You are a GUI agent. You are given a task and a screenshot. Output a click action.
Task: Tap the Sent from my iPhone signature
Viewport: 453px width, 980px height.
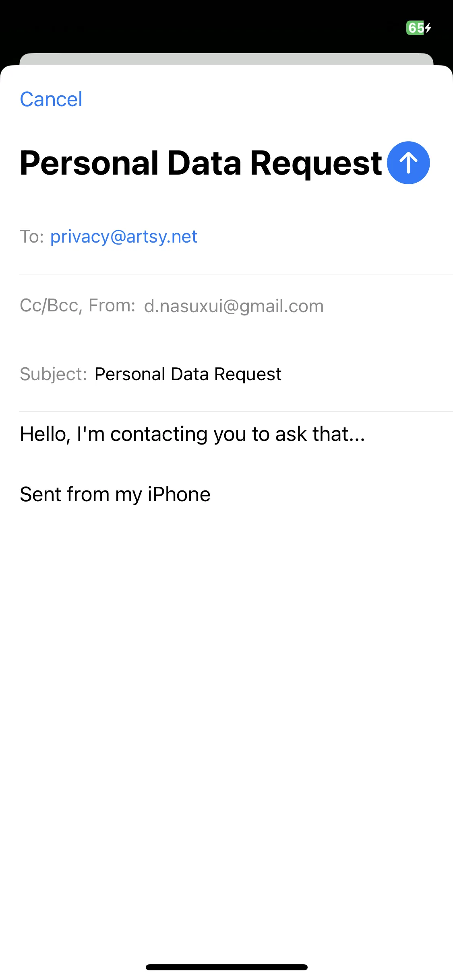tap(115, 495)
